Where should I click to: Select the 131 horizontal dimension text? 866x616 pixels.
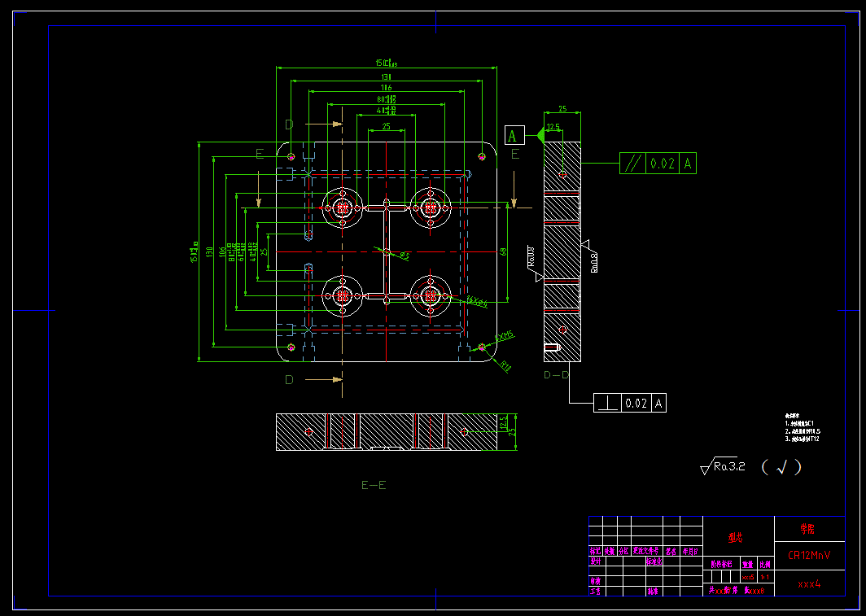386,76
